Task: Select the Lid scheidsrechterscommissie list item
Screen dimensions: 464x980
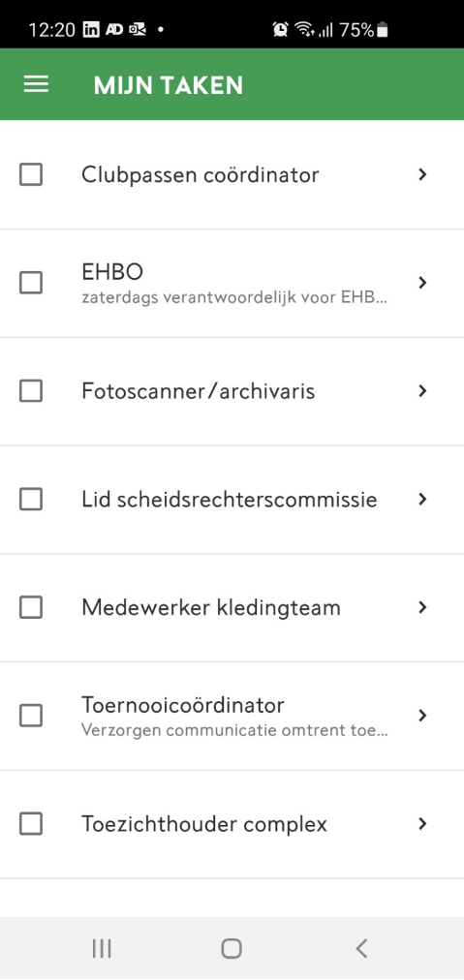Action: 232,500
